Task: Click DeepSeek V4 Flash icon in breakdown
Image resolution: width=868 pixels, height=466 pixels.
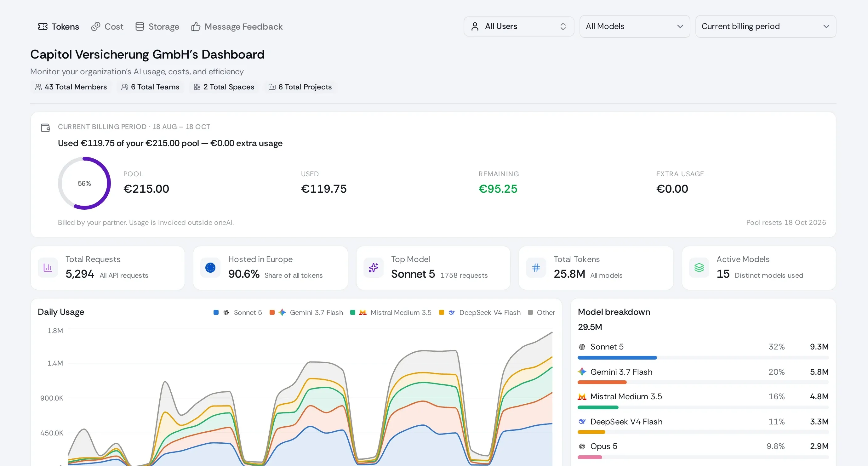Action: coord(582,422)
